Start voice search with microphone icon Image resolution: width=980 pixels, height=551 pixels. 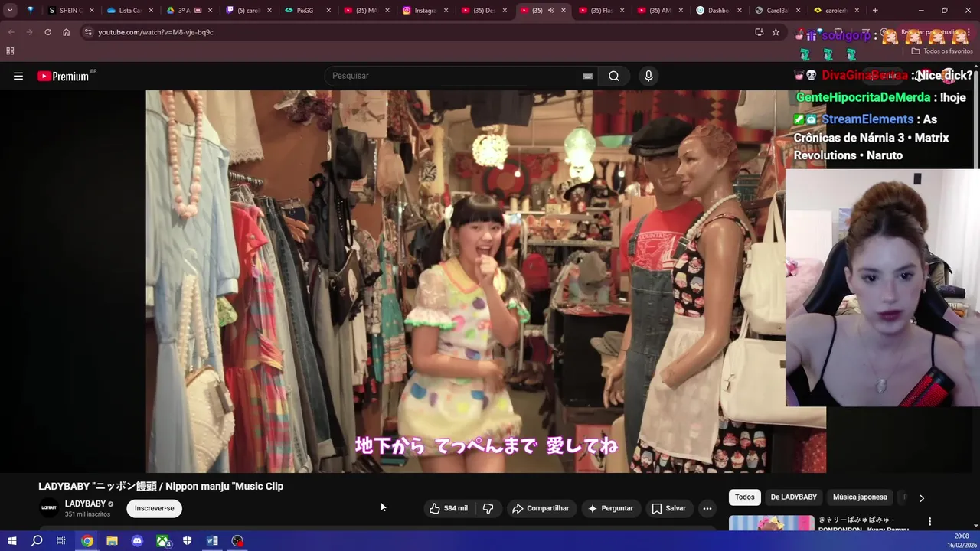tap(648, 76)
